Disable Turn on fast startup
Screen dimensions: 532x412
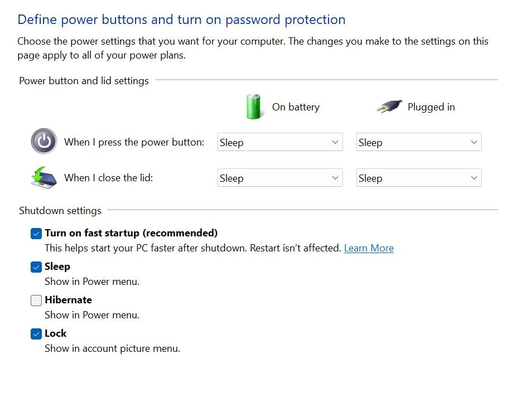pos(36,233)
